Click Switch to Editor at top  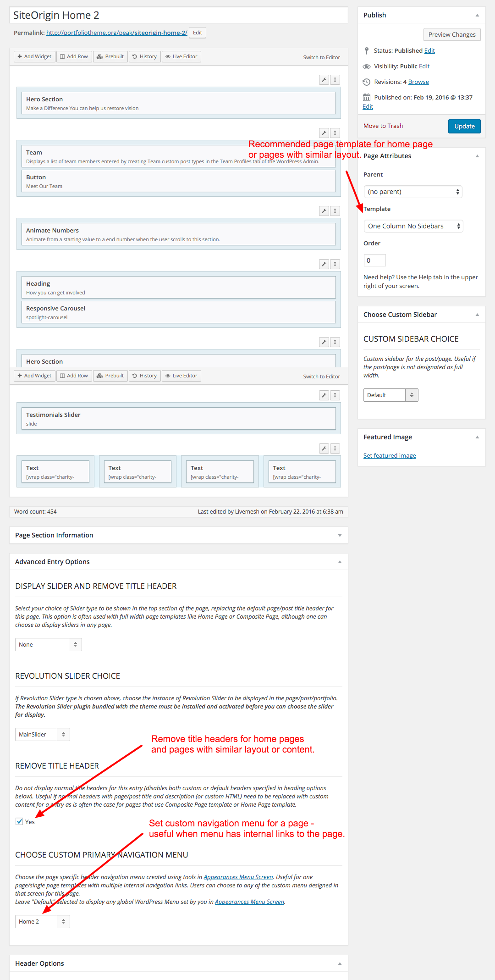[321, 57]
